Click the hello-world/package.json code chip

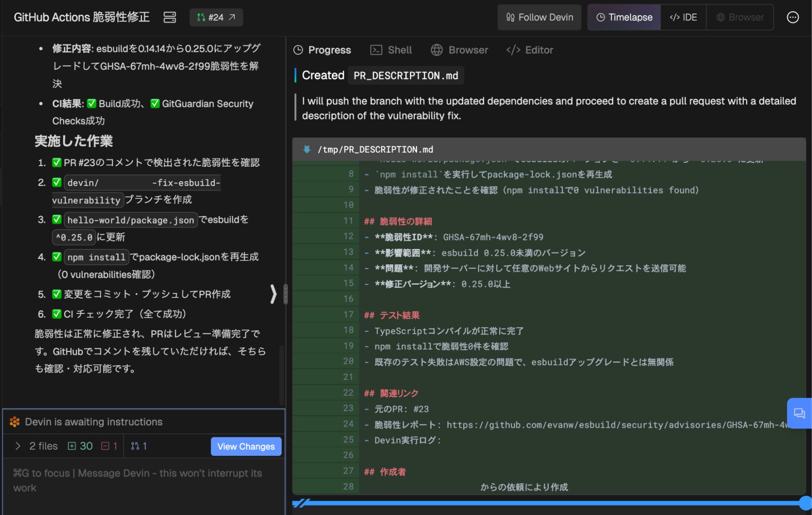[131, 220]
